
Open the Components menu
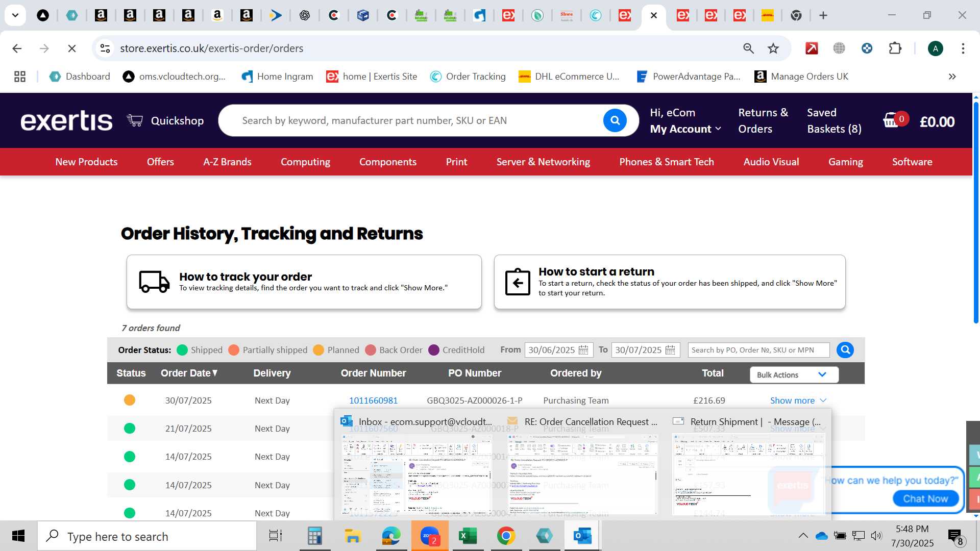pos(388,162)
